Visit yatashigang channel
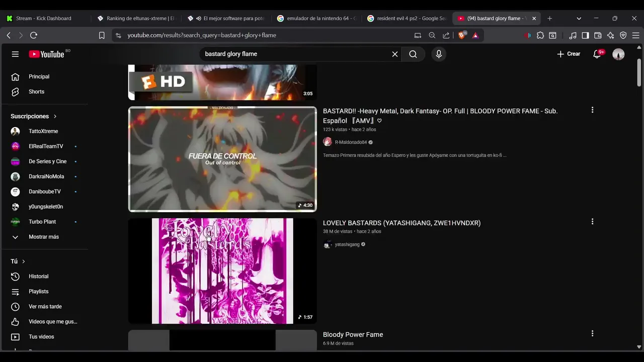The image size is (644, 362). pyautogui.click(x=347, y=244)
